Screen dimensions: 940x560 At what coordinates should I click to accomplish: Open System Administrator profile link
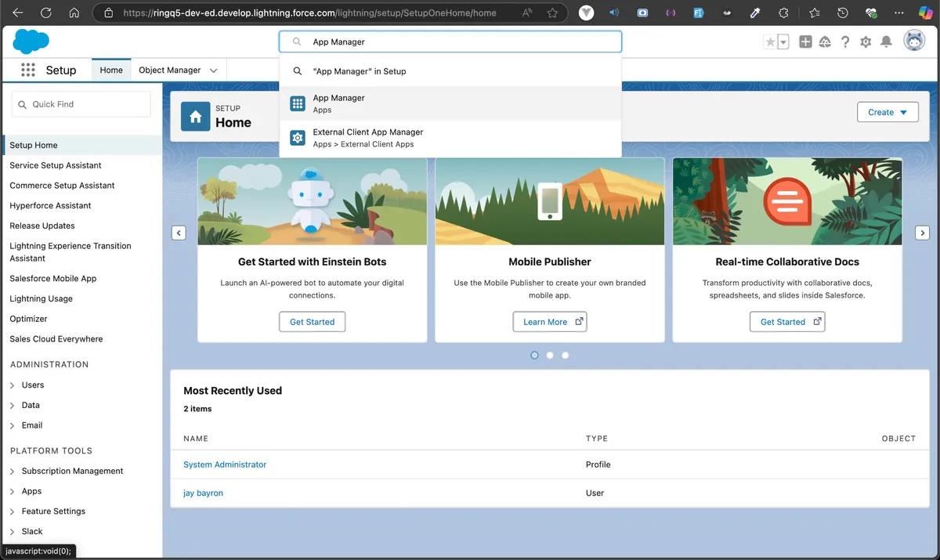pyautogui.click(x=225, y=464)
